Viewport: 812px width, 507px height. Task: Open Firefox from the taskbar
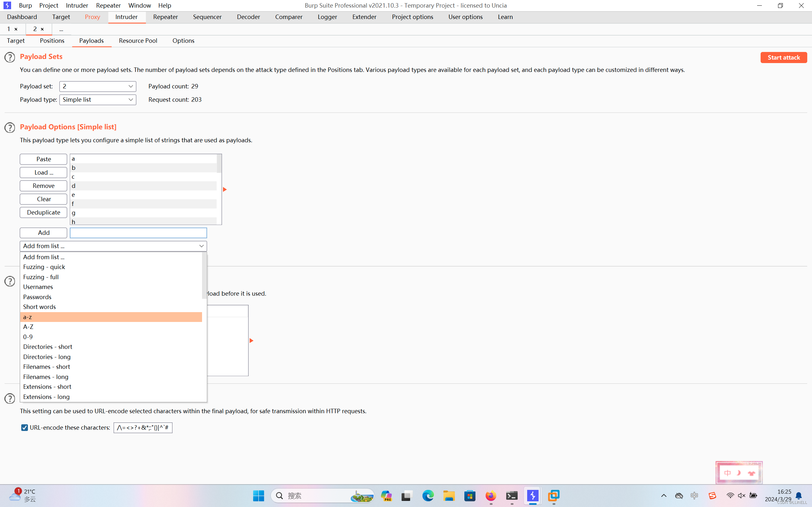pyautogui.click(x=491, y=496)
